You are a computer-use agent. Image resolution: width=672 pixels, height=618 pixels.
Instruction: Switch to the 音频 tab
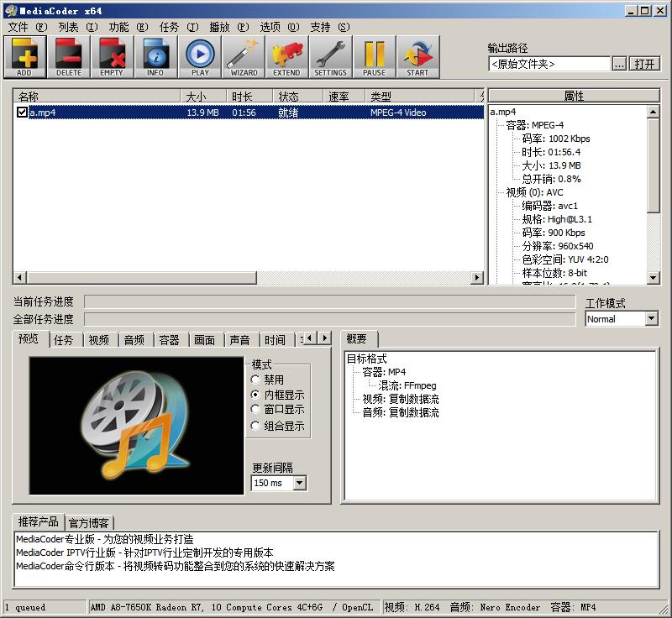pyautogui.click(x=134, y=340)
